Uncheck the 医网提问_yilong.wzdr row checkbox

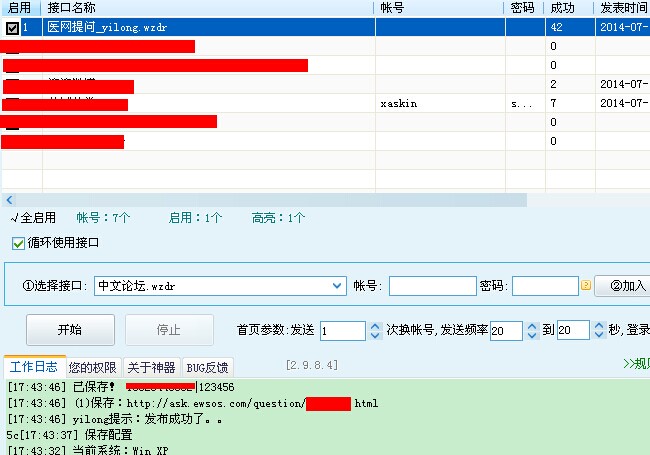click(x=12, y=28)
